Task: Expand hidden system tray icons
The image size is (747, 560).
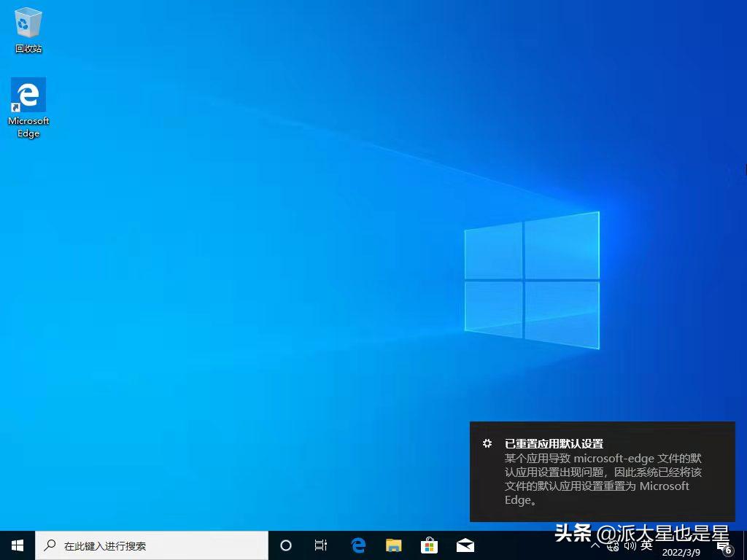Action: (x=596, y=545)
